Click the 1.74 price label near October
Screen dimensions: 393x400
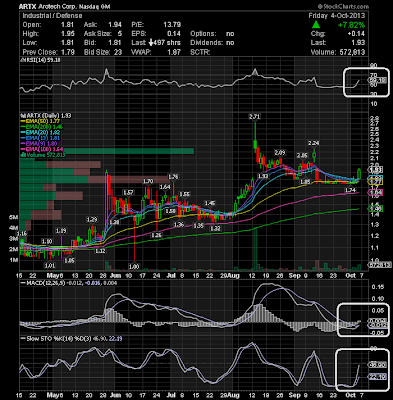tap(350, 190)
